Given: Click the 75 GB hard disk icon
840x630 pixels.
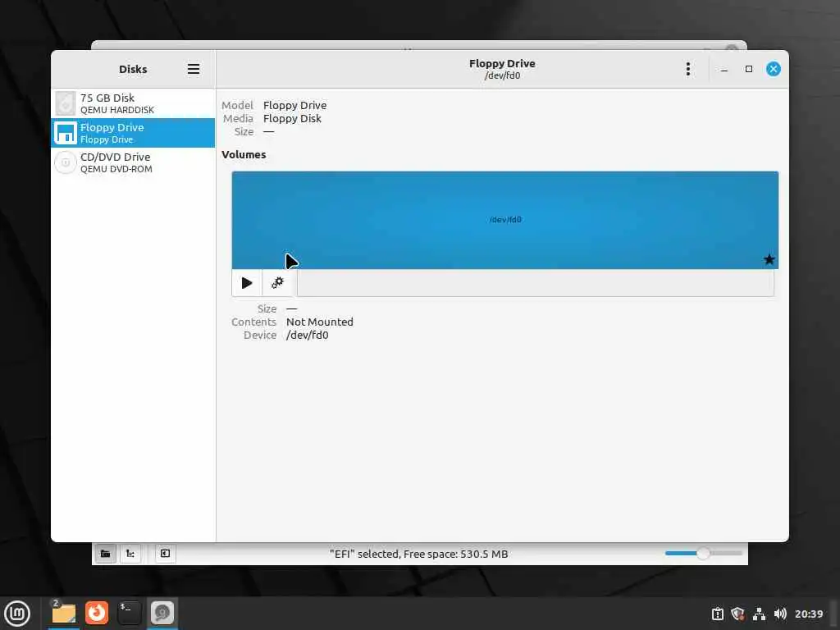Looking at the screenshot, I should point(66,103).
